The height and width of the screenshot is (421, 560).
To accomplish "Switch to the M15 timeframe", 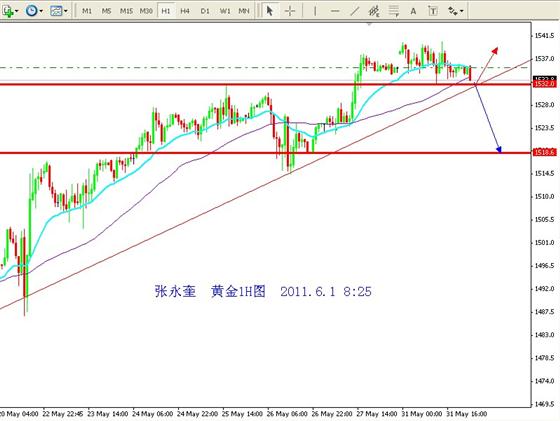I will (x=126, y=11).
